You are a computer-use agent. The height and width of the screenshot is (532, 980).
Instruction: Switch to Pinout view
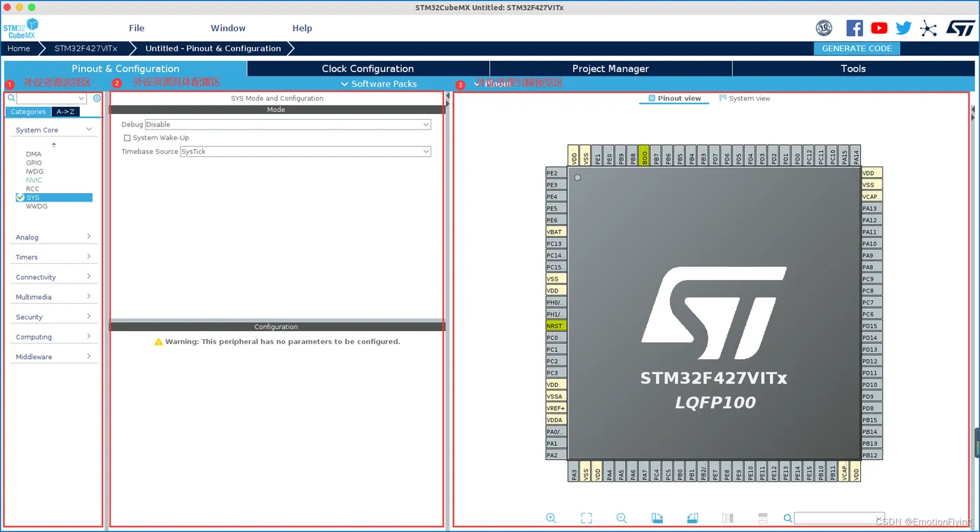[x=674, y=99]
